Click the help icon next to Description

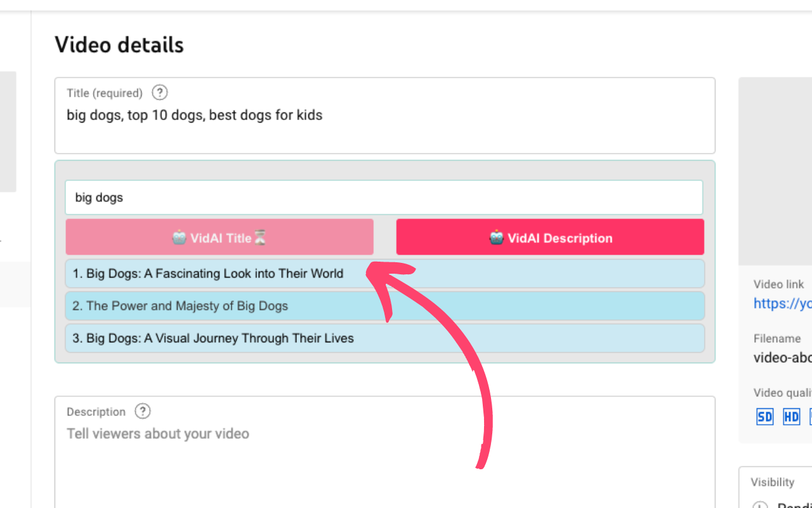143,411
